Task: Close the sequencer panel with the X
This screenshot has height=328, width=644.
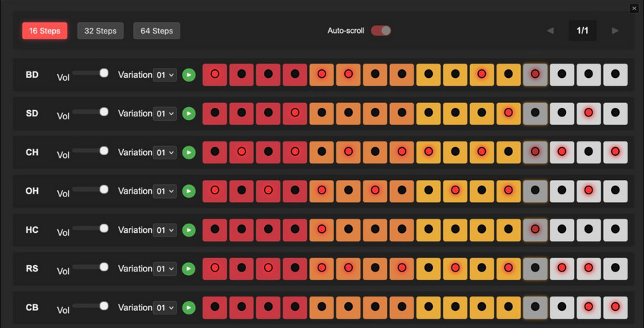Action: tap(634, 9)
